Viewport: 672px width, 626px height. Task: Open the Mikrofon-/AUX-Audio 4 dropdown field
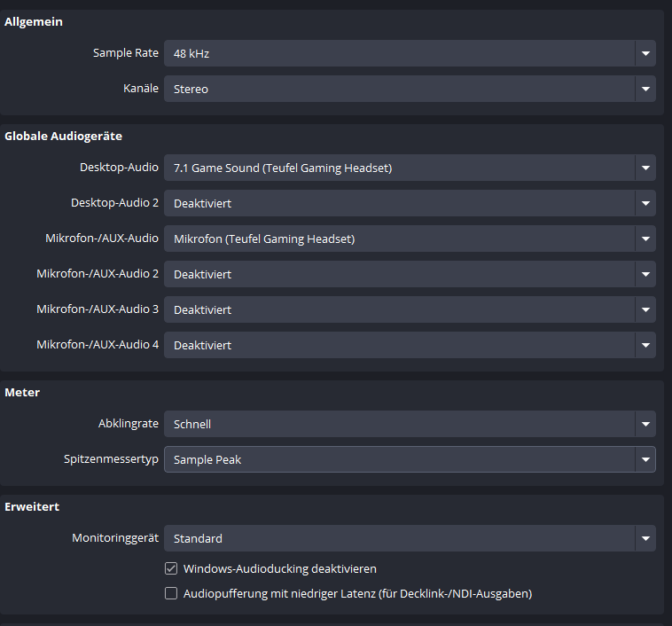(399, 345)
